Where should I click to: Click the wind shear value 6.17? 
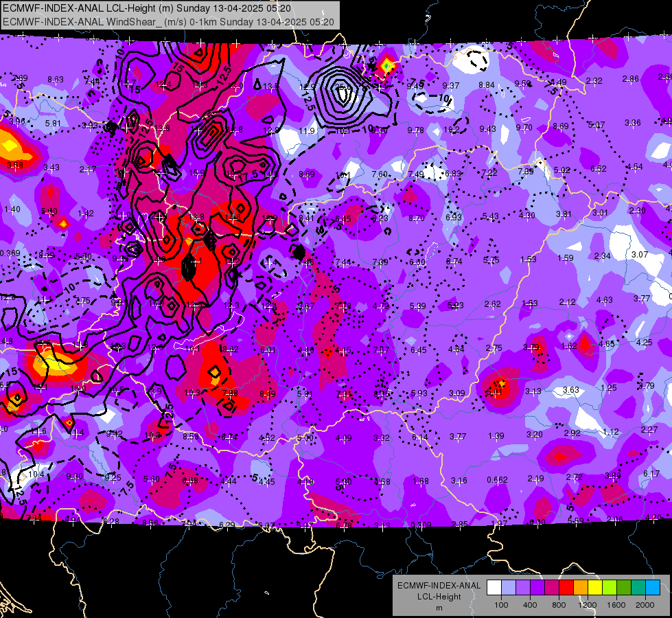tap(651, 474)
